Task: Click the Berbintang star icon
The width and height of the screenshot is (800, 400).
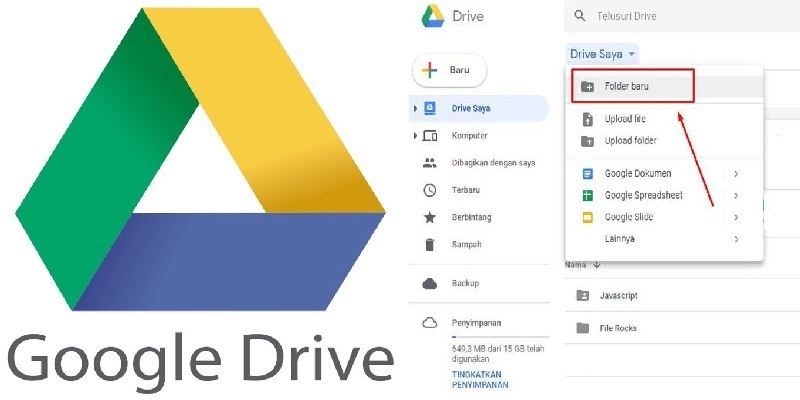Action: coord(430,217)
